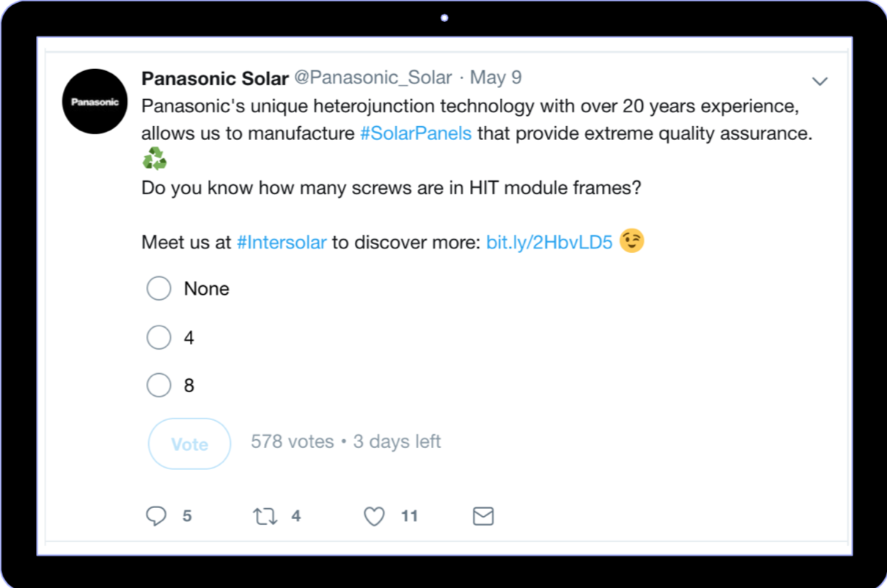Click the envelope direct message icon
This screenshot has height=588, width=887.
point(483,516)
